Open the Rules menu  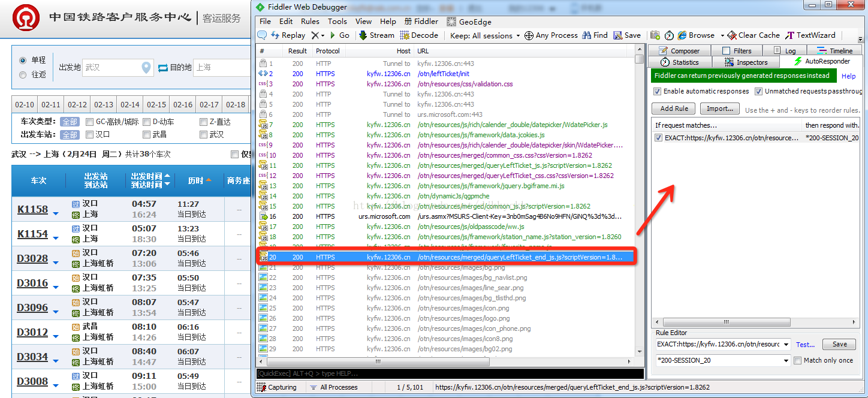pyautogui.click(x=310, y=21)
